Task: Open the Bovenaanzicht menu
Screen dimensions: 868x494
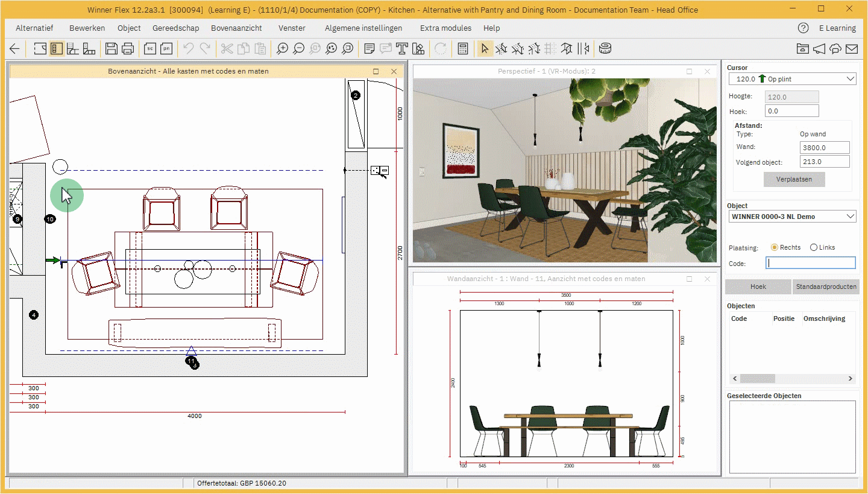Action: [x=236, y=28]
